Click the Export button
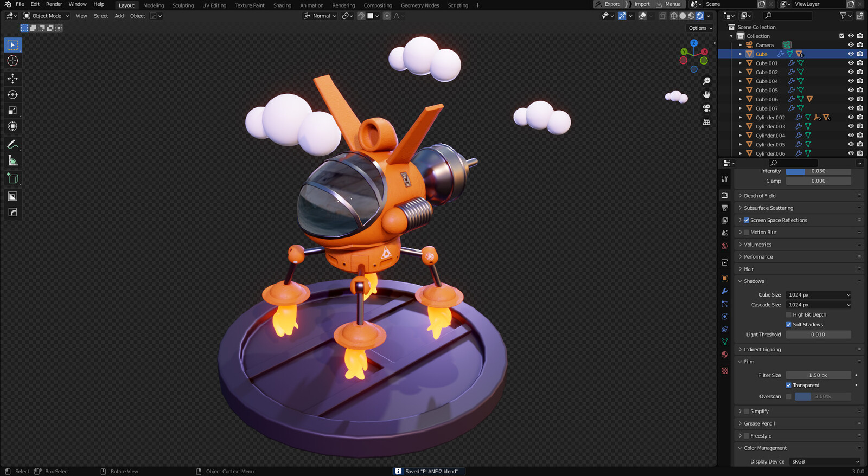868x476 pixels. click(x=608, y=4)
